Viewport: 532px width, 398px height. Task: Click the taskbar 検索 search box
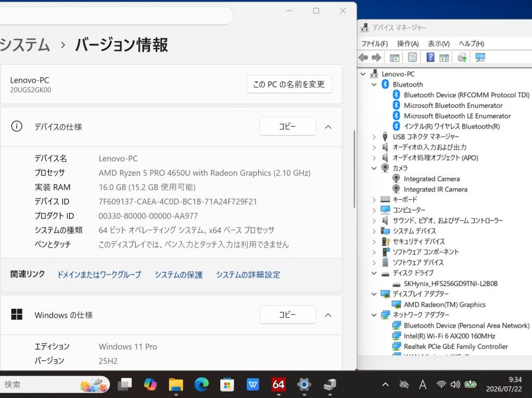point(54,384)
